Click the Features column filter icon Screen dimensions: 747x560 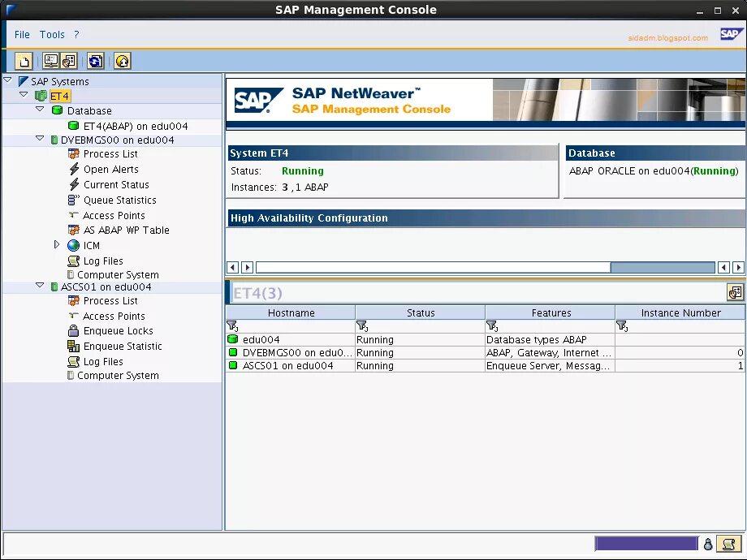point(492,325)
